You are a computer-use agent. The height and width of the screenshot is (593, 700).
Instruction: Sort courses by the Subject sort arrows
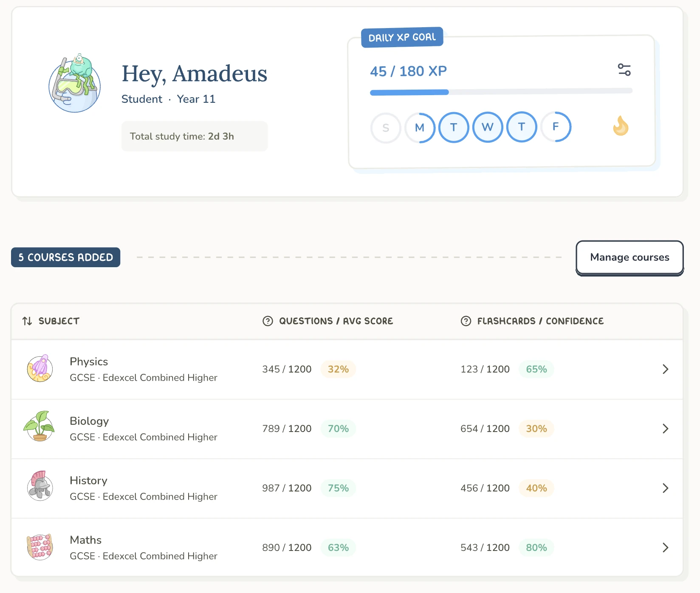[x=27, y=321]
